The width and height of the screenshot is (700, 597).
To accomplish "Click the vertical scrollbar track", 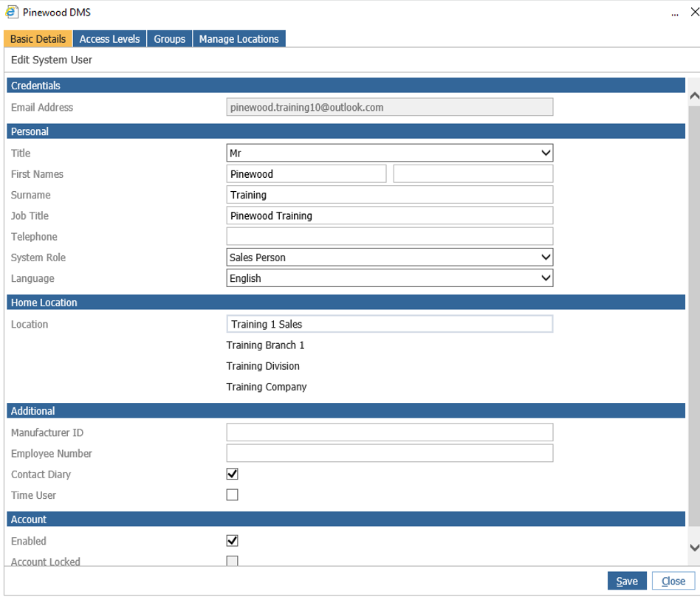I will coord(694,321).
